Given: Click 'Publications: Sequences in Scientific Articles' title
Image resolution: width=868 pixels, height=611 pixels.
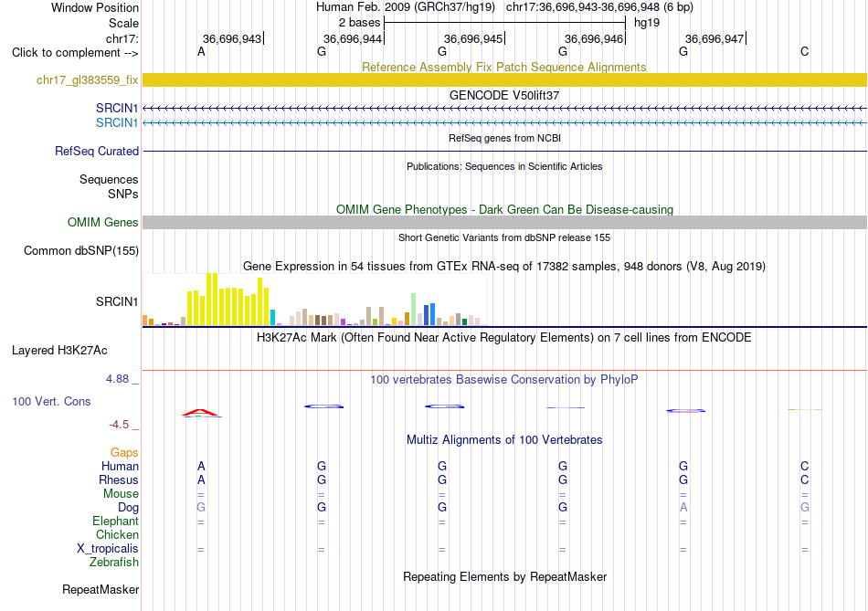Looking at the screenshot, I should click(504, 166).
